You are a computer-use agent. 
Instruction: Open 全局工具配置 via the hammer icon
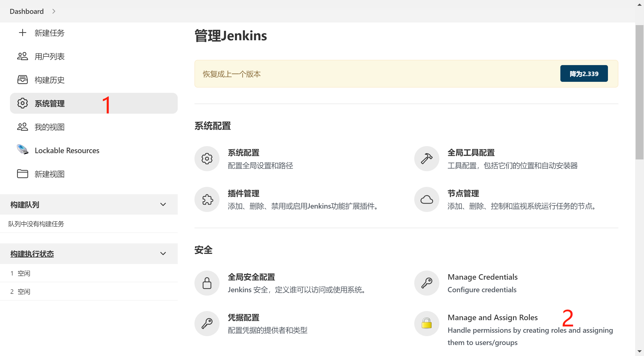(x=426, y=158)
